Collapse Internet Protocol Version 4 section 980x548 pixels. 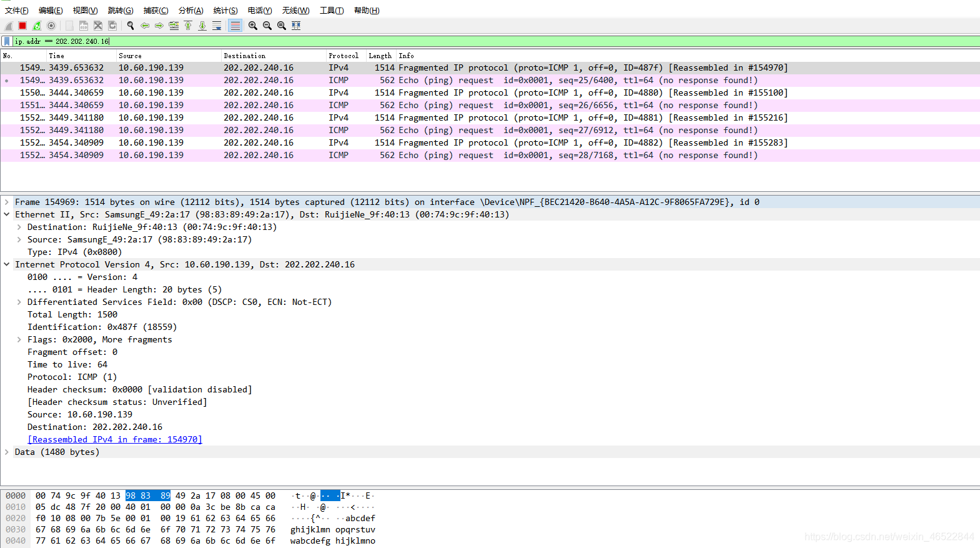pos(7,264)
